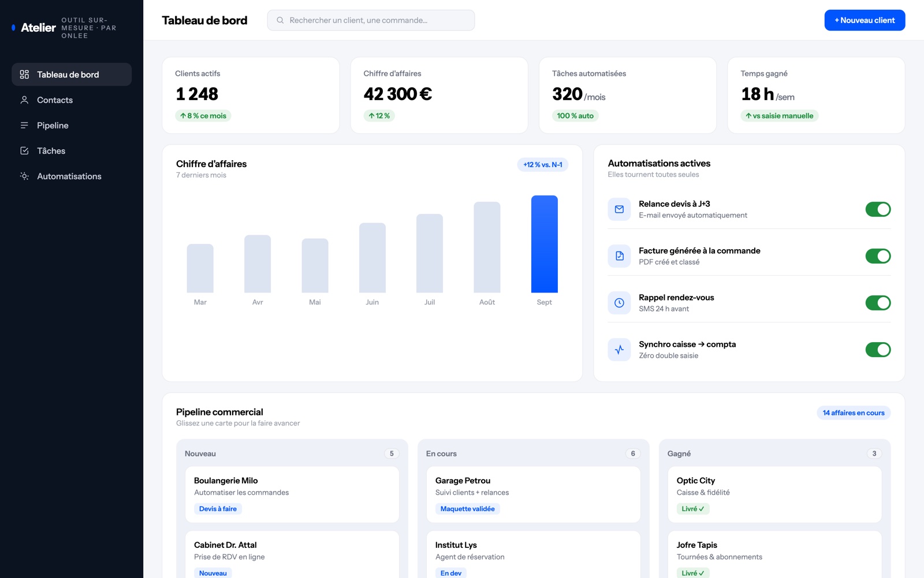
Task: Click the Devis à faire tag
Action: [x=218, y=509]
